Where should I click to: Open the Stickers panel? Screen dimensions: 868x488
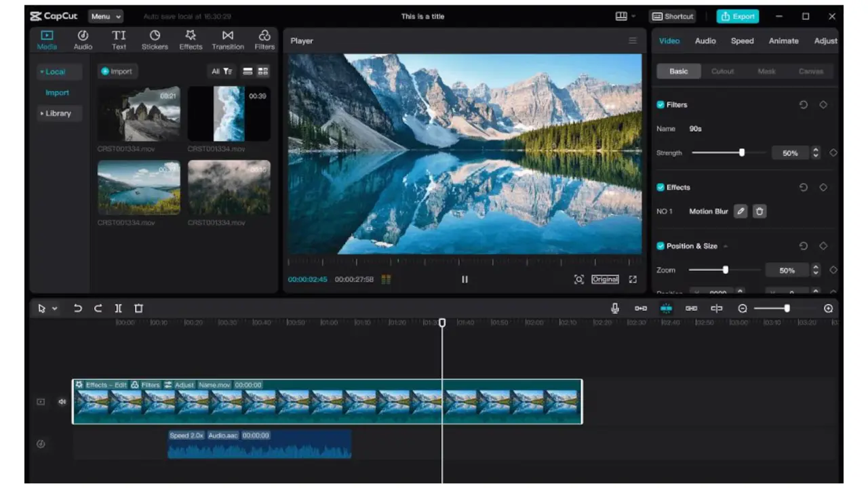(155, 40)
